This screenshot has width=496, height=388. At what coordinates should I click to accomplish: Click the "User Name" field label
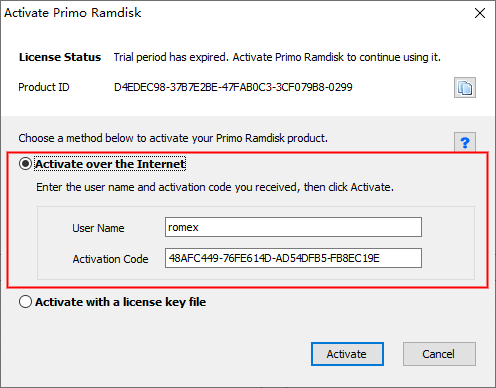tap(98, 228)
